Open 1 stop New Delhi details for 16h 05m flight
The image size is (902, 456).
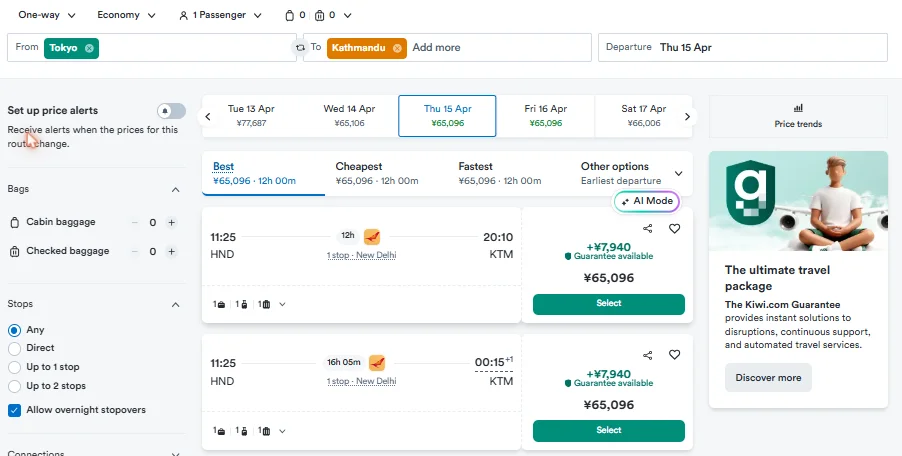click(x=361, y=381)
